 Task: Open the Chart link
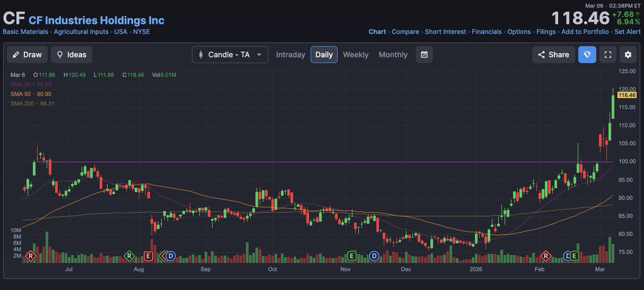tap(377, 32)
